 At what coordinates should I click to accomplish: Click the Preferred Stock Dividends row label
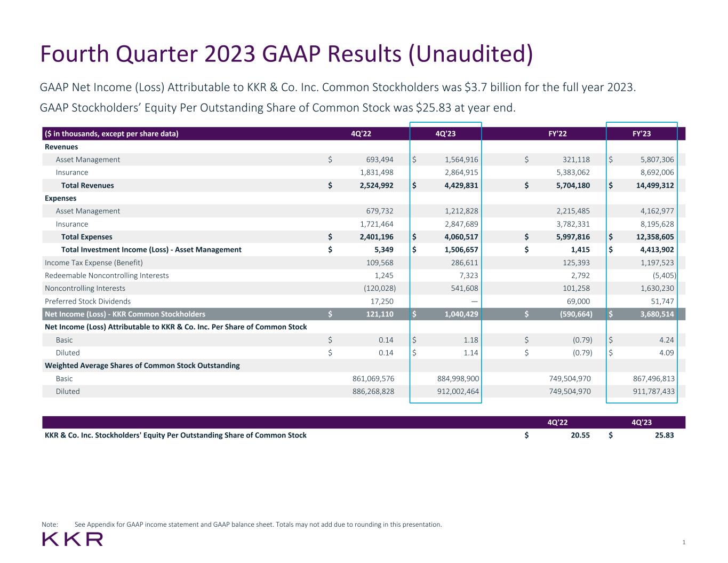pyautogui.click(x=87, y=302)
